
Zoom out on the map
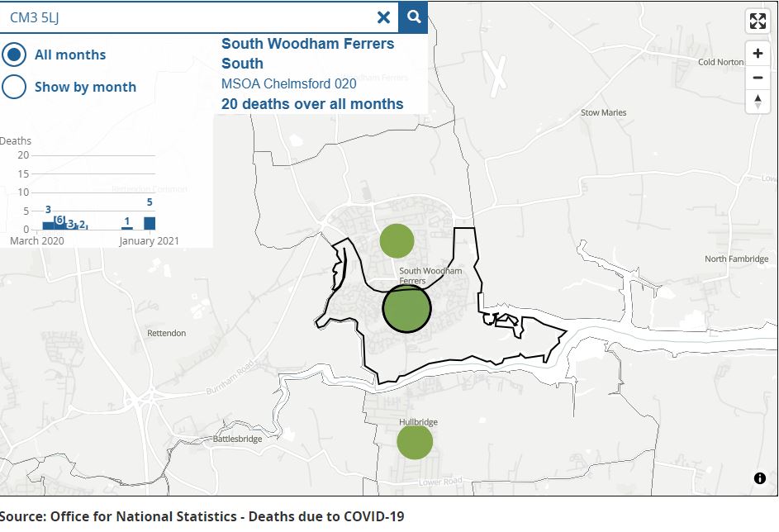(758, 78)
